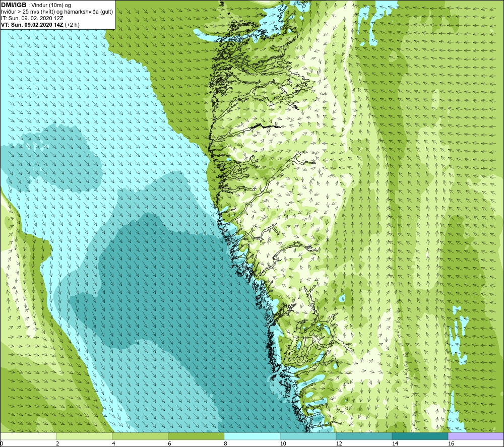Click the "10" label under the color bar
The width and height of the screenshot is (504, 447).
click(283, 444)
